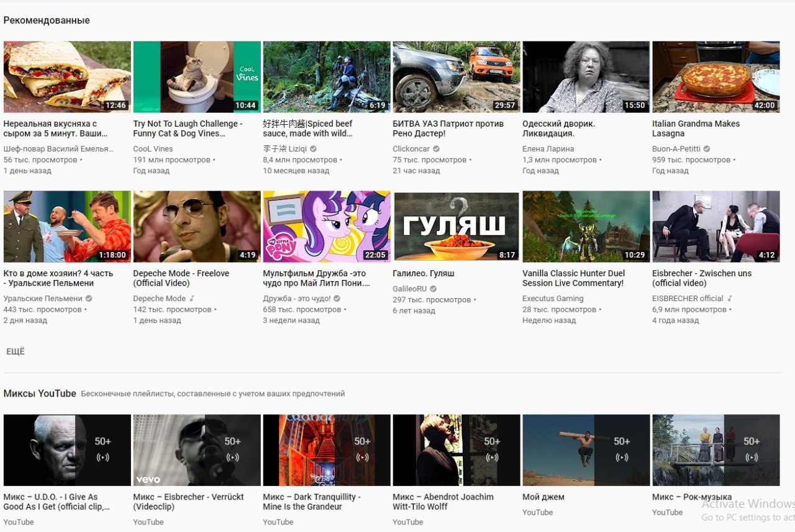795x532 pixels.
Task: Open title 'Spiced beef sauce, made with wild'
Action: [308, 128]
